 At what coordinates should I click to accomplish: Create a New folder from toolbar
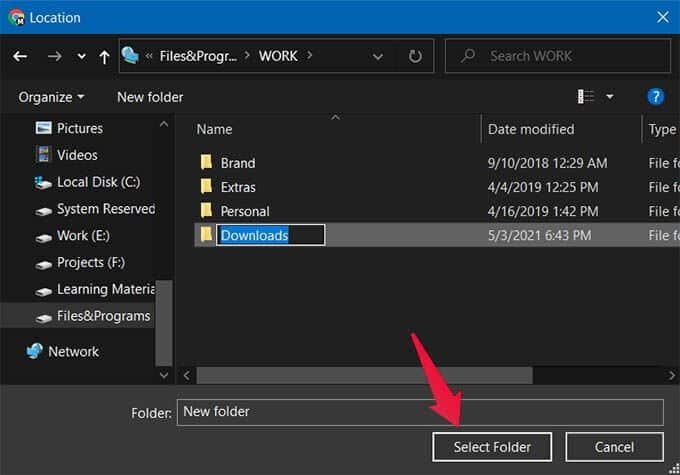tap(150, 97)
